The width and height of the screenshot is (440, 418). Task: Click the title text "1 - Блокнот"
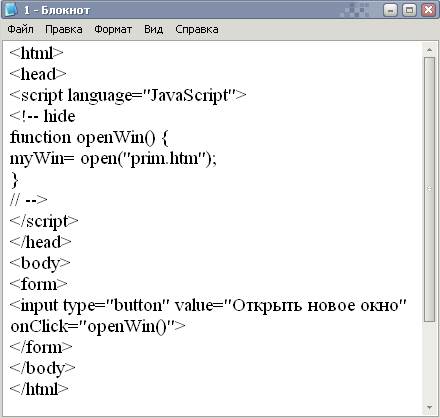click(x=57, y=10)
